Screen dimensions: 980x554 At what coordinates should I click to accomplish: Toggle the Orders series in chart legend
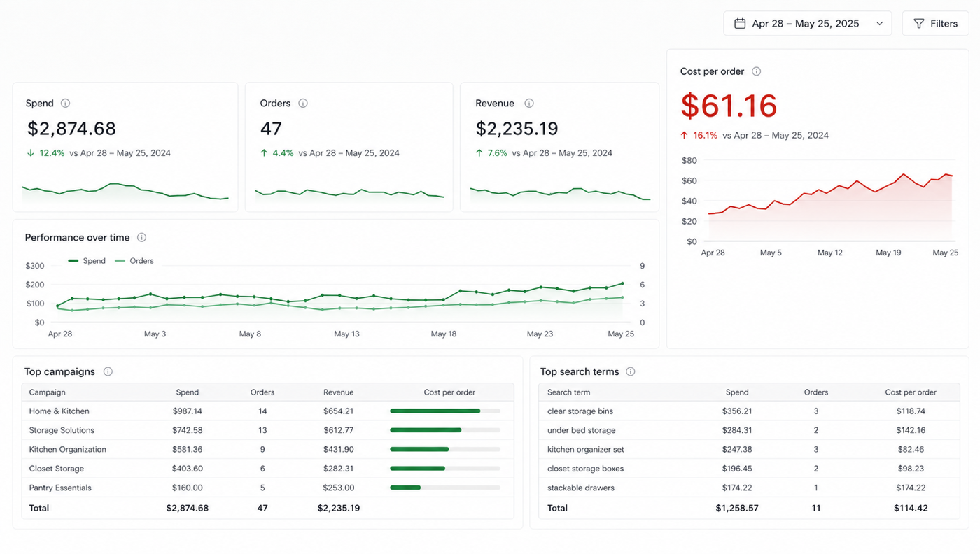click(134, 260)
